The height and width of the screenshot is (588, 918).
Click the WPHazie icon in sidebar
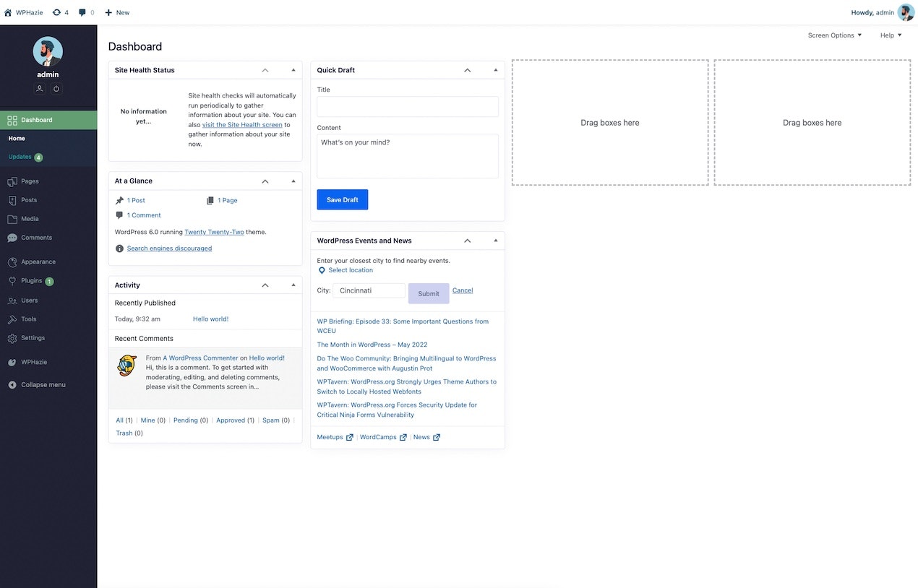click(x=12, y=362)
